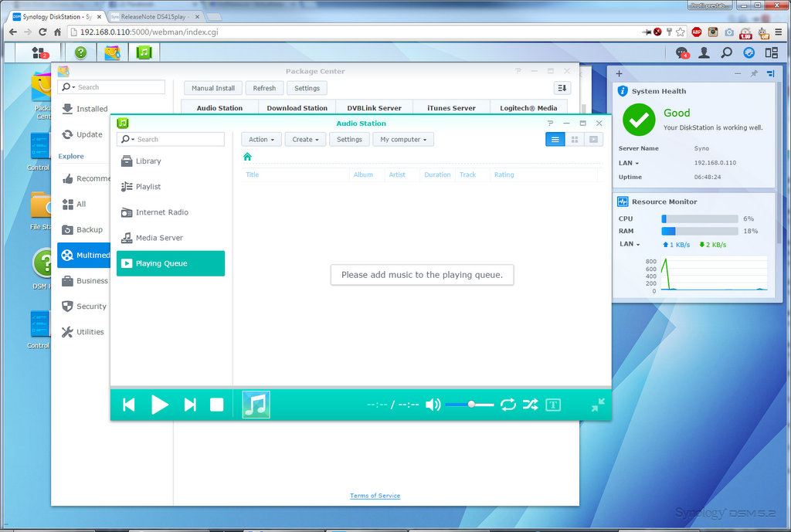Select All category in Package Center
791x532 pixels.
pos(83,204)
